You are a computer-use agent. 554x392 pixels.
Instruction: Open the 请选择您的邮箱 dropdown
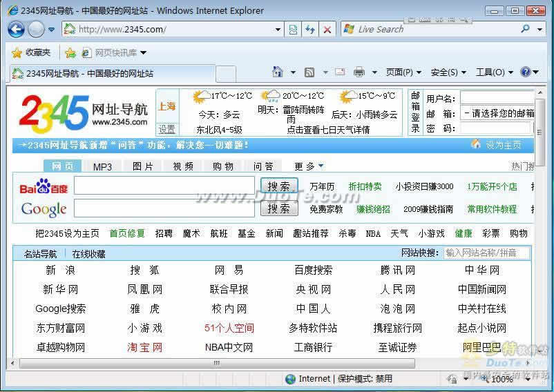[x=497, y=113]
